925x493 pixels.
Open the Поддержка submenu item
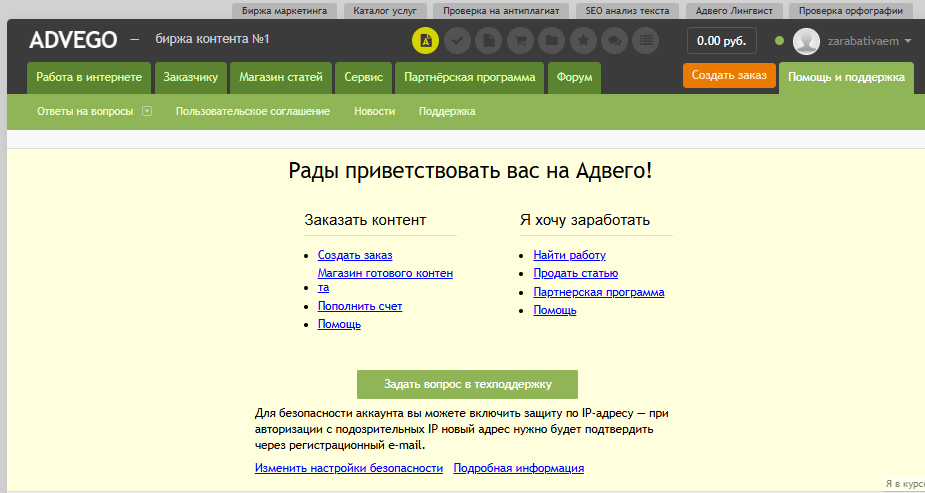[x=447, y=111]
